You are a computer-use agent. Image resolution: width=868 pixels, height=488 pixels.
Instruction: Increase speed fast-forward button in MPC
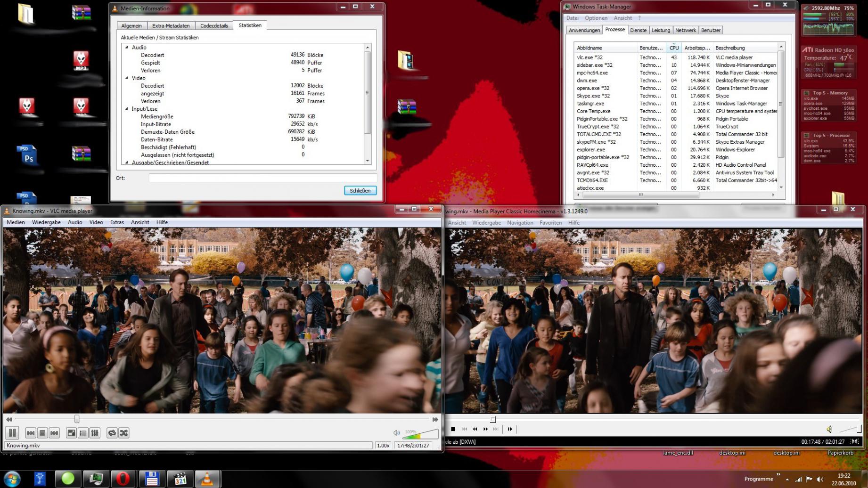[485, 429]
